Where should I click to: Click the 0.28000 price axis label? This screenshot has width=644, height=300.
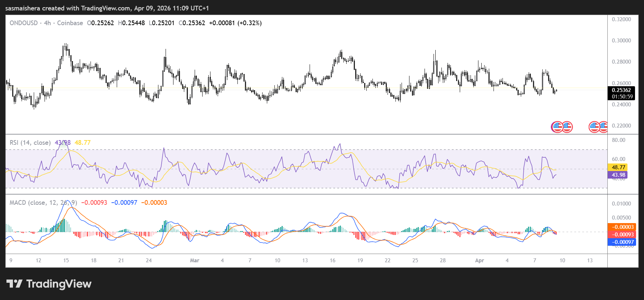tap(621, 62)
